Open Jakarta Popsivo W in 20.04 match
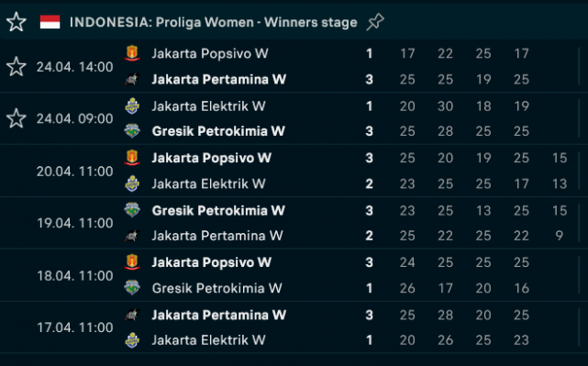 [x=211, y=158]
